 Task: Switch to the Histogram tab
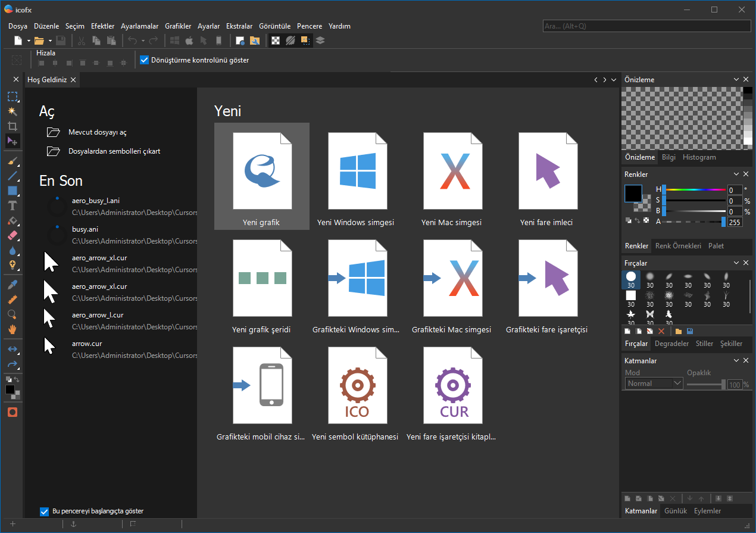click(699, 157)
